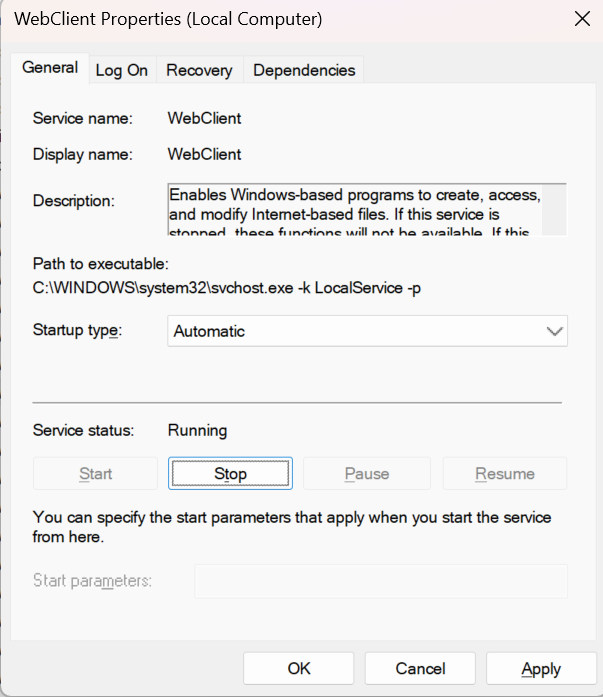Click the Service name label

point(83,118)
